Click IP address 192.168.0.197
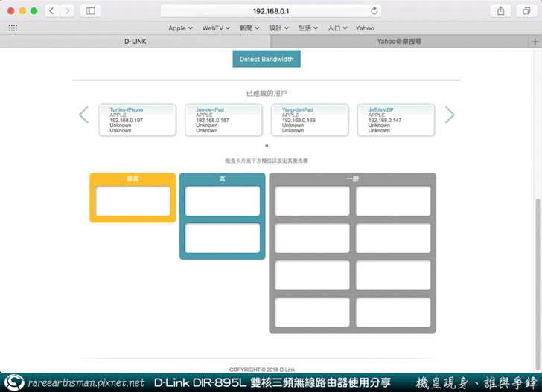The height and width of the screenshot is (392, 542). pyautogui.click(x=126, y=121)
